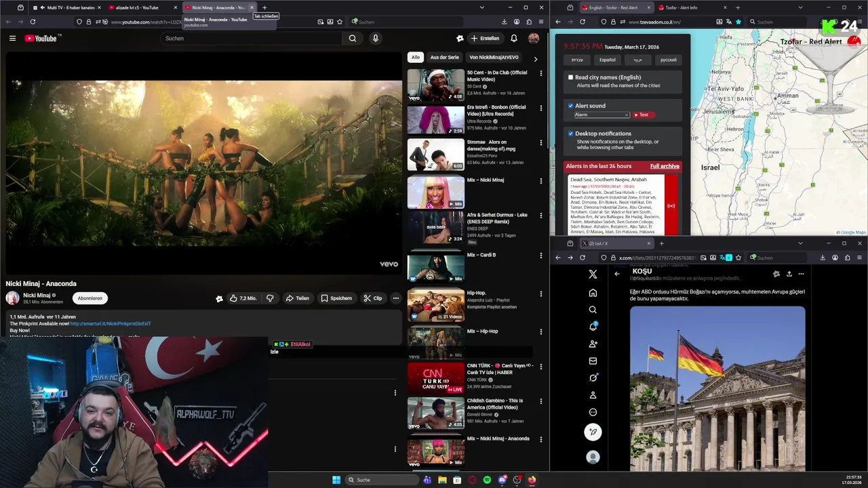This screenshot has height=488, width=868.
Task: Click the Speichern save button
Action: 336,298
